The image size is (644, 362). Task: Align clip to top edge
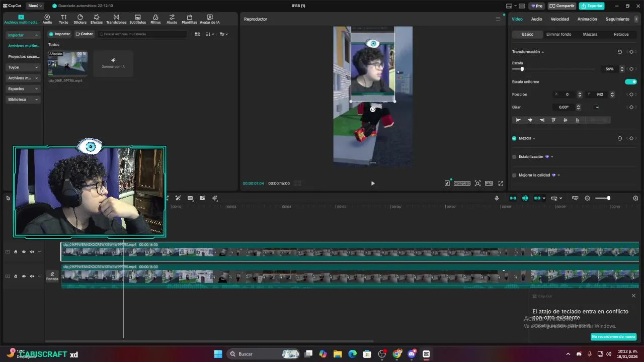click(x=553, y=120)
